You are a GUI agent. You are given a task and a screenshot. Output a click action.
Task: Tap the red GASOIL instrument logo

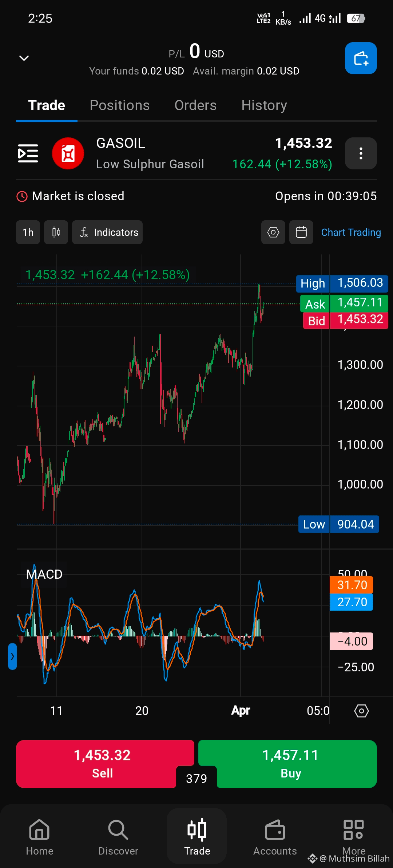tap(68, 153)
